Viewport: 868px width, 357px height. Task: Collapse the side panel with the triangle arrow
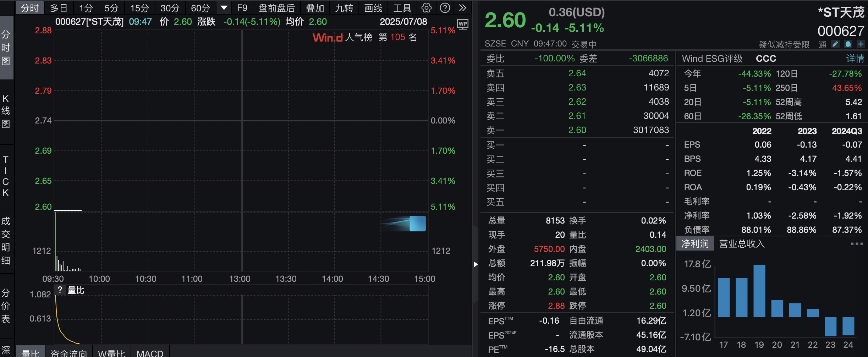[x=476, y=264]
